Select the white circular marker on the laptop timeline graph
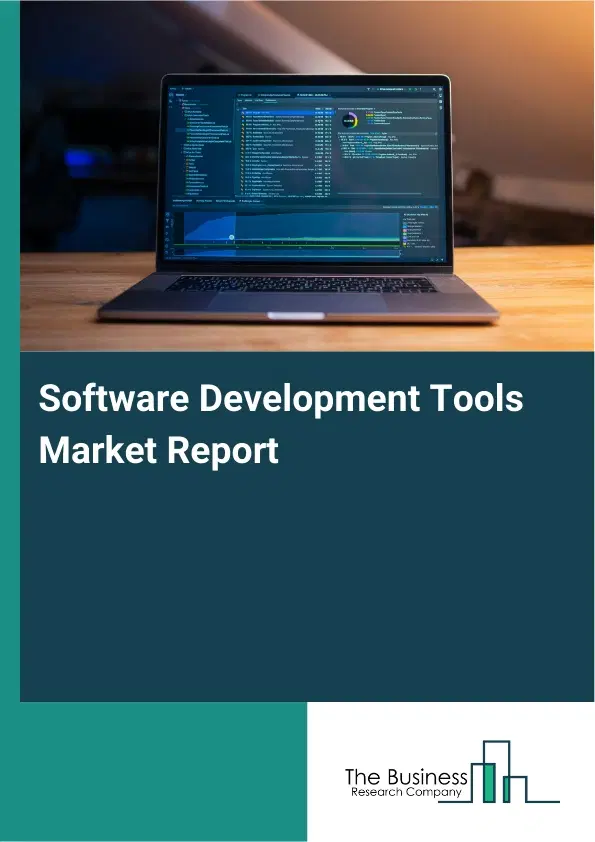595x842 pixels. 231,237
